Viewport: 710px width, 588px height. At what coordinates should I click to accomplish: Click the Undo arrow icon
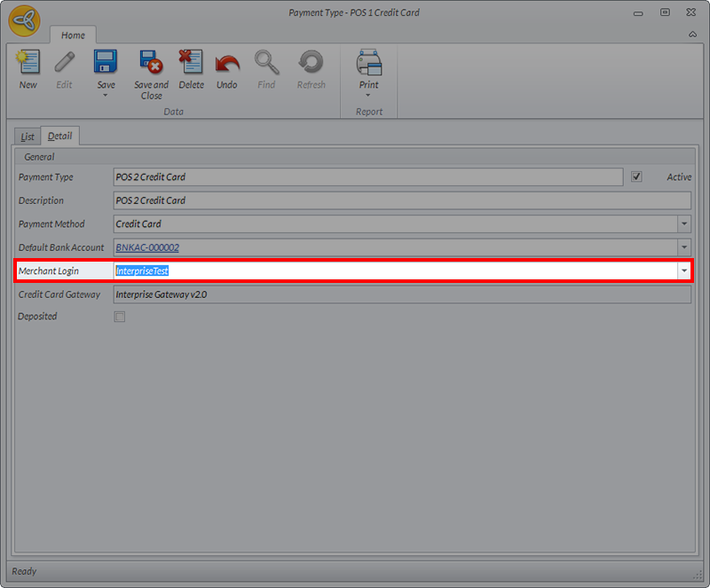pyautogui.click(x=227, y=63)
